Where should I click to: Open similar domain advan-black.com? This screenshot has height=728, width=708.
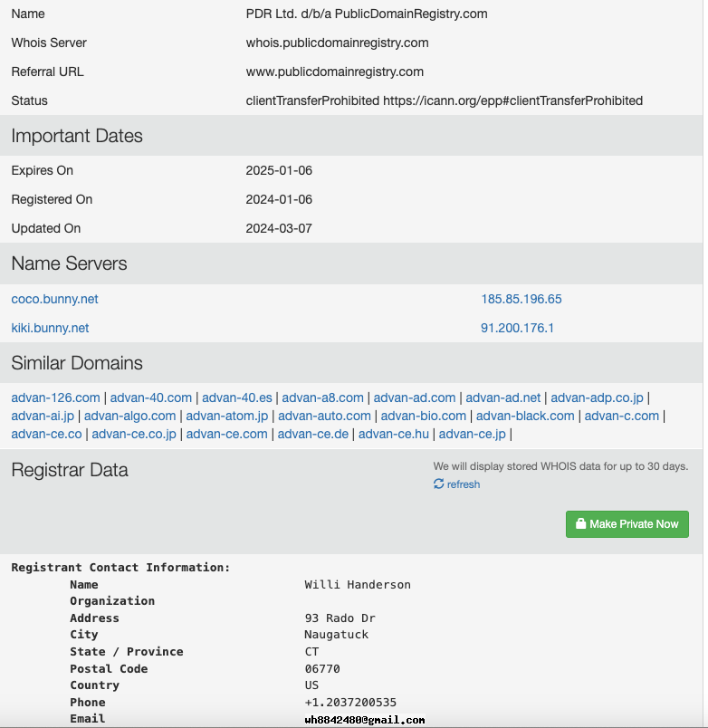[x=525, y=416]
